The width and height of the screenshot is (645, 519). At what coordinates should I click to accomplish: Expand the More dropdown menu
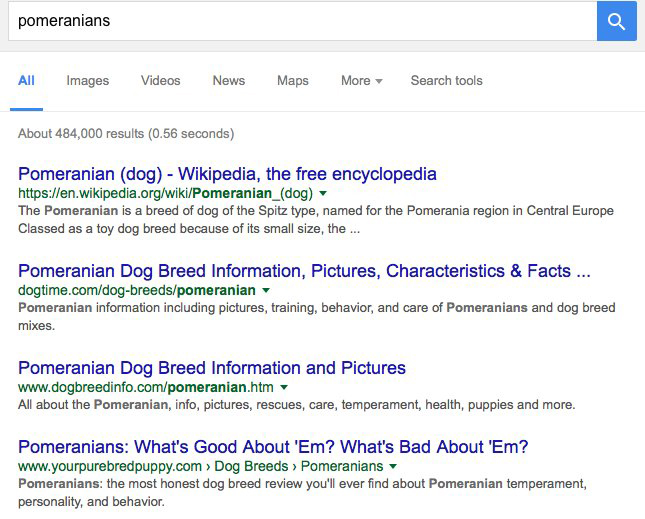tap(362, 81)
